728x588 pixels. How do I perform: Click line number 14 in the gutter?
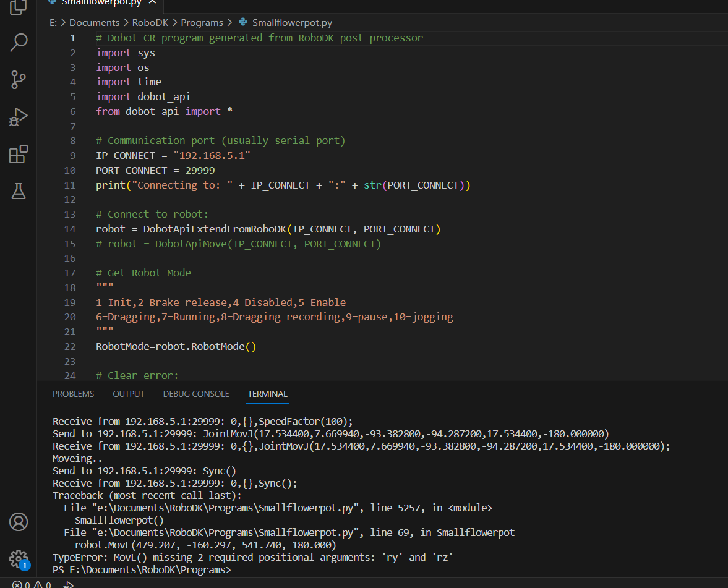69,229
